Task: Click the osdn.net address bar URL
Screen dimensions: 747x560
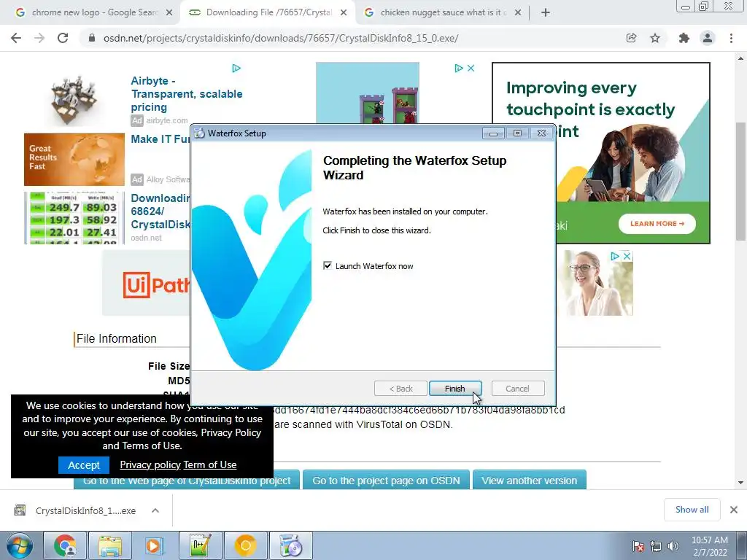Action: tap(281, 38)
